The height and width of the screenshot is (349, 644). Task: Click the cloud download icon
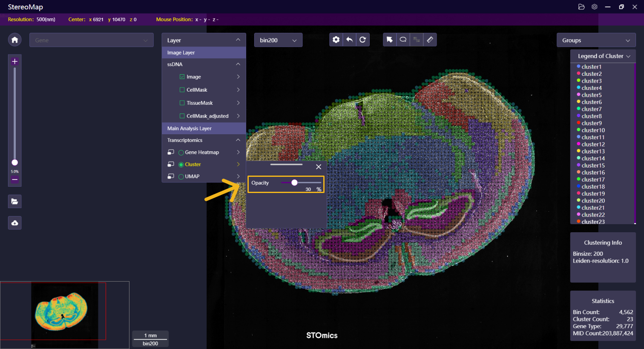tap(14, 223)
